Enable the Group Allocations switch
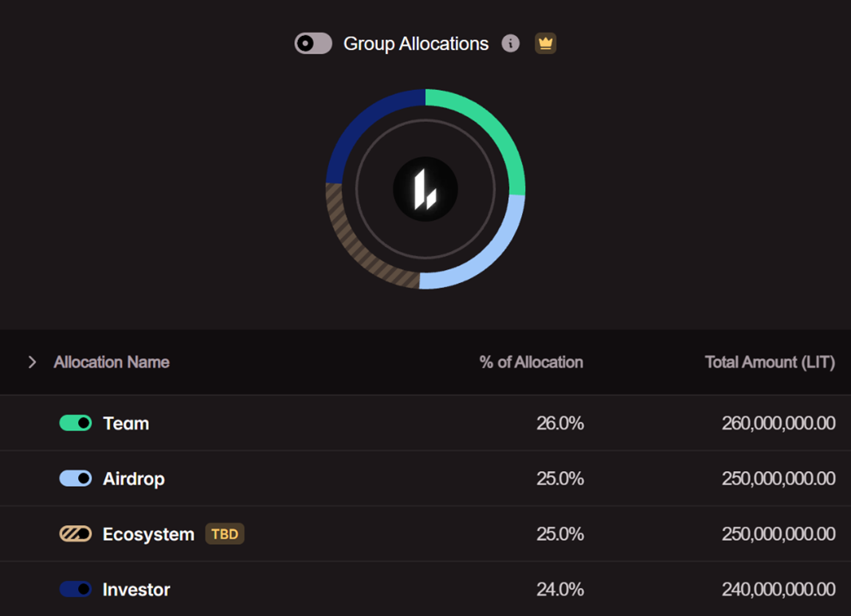Image resolution: width=851 pixels, height=616 pixels. [x=313, y=43]
